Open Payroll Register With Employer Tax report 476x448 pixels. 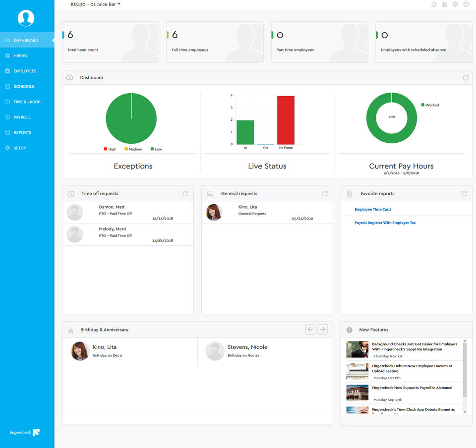(385, 223)
